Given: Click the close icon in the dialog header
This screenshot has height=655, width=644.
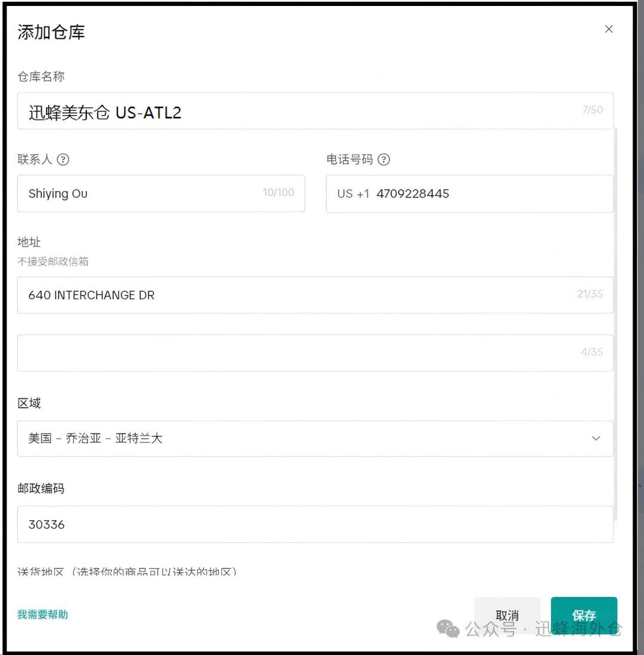Looking at the screenshot, I should [609, 29].
